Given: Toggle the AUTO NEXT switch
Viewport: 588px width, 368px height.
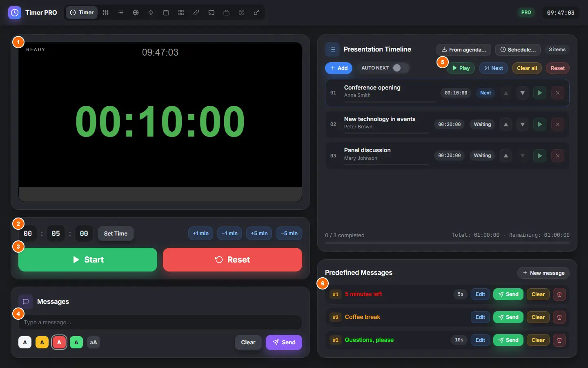Looking at the screenshot, I should pyautogui.click(x=400, y=68).
